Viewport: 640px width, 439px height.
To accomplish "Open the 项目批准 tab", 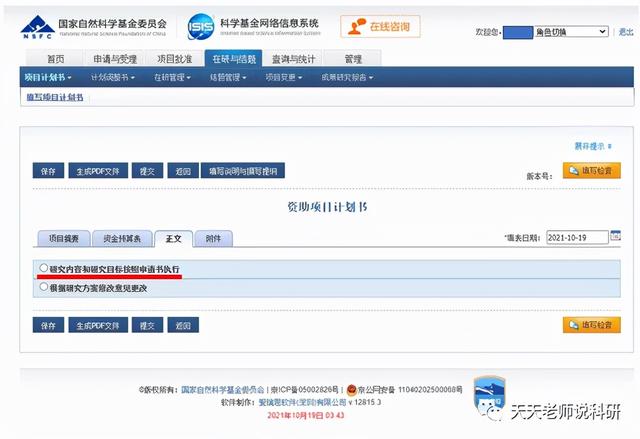I will (x=174, y=59).
